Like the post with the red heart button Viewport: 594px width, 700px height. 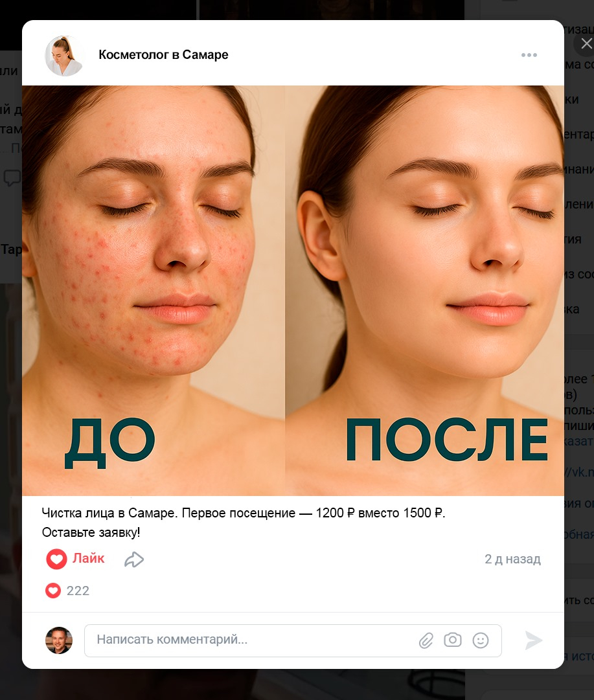pyautogui.click(x=75, y=558)
